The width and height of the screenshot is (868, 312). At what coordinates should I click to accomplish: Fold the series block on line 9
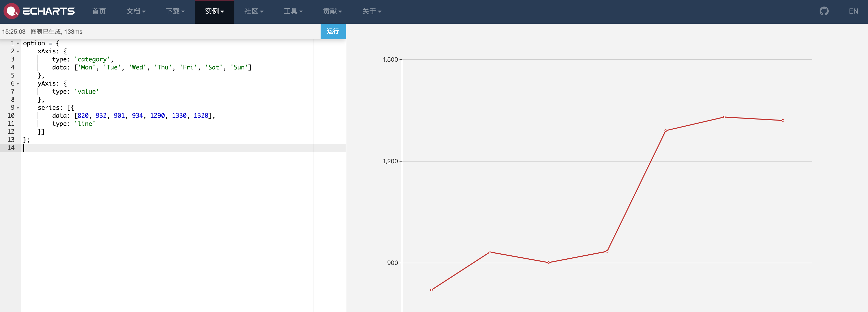[x=18, y=108]
